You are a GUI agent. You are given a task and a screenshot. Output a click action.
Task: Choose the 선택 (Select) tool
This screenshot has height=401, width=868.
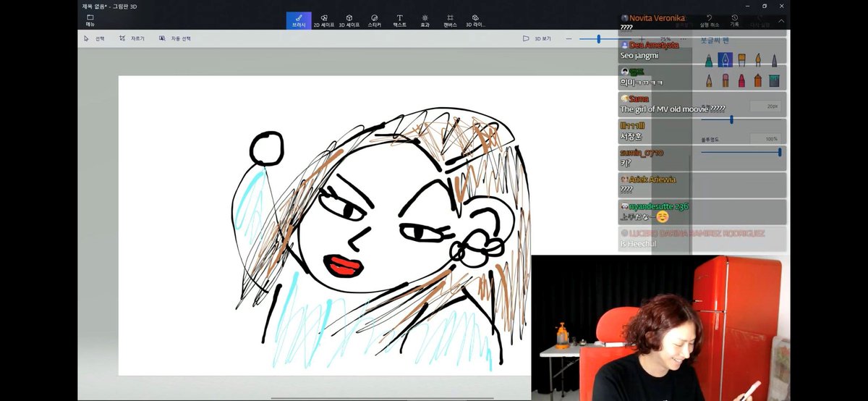[x=95, y=38]
